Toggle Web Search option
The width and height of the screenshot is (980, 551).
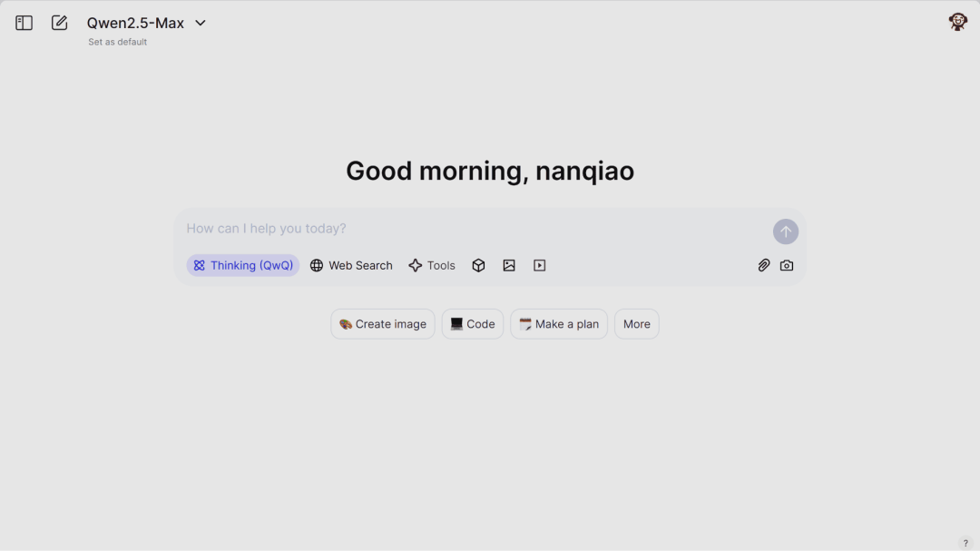click(351, 265)
